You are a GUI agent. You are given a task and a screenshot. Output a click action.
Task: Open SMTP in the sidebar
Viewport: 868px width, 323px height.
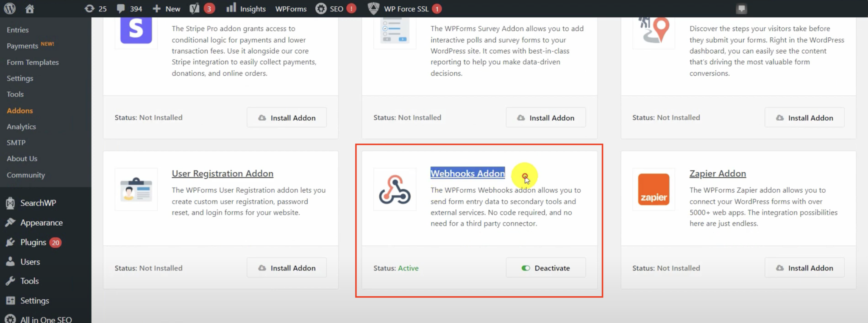tap(16, 143)
